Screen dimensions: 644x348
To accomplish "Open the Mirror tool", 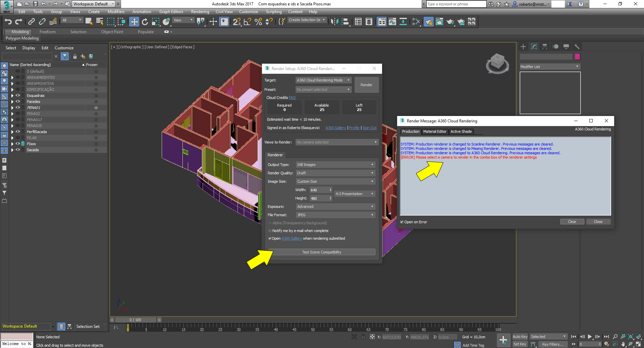I will 334,22.
